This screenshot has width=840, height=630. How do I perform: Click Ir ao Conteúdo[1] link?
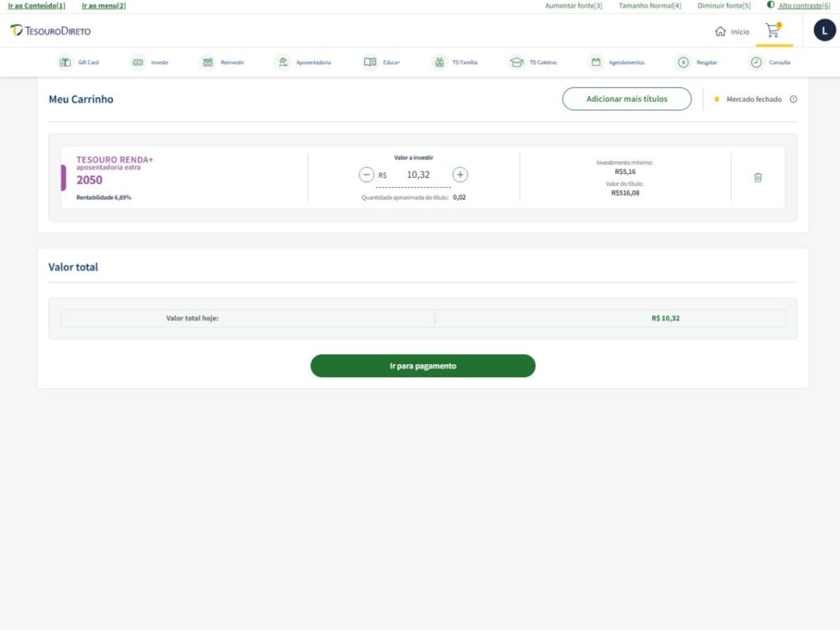pyautogui.click(x=36, y=6)
